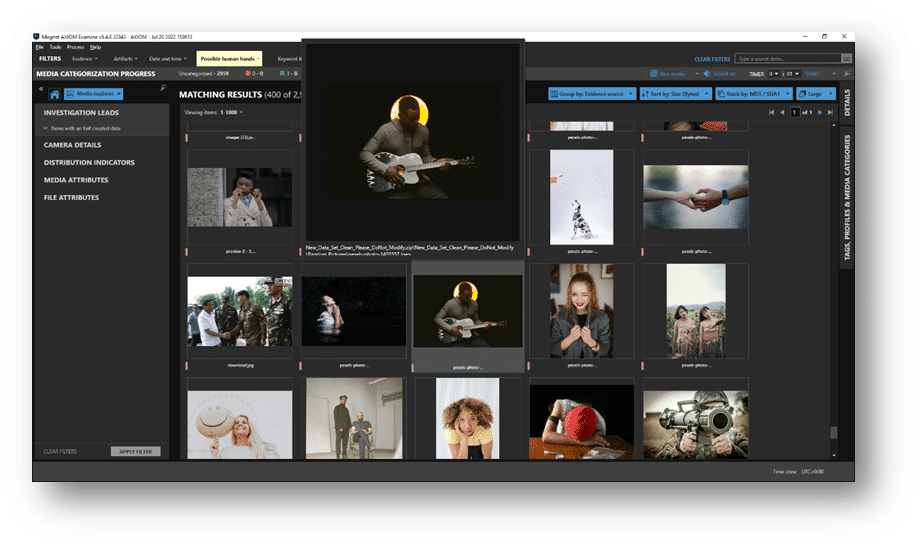The height and width of the screenshot is (547, 920).
Task: Select thumbnail of soldiers shaking hands
Action: pos(239,311)
